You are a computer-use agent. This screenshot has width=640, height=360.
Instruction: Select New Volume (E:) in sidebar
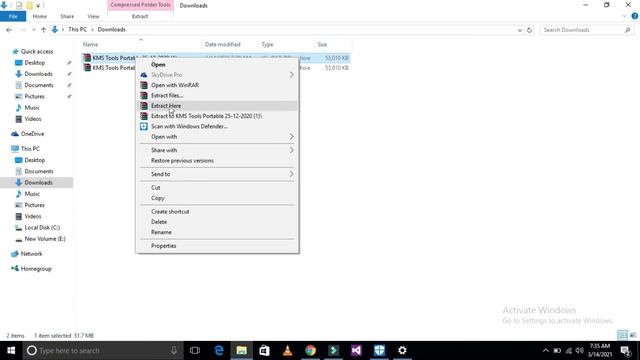[45, 239]
